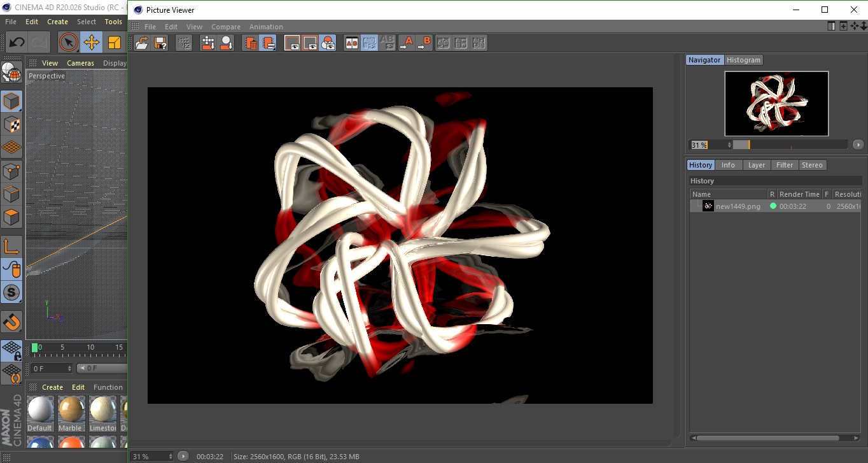Click the magnet Snap icon in sidebar
This screenshot has width=868, height=463.
click(11, 322)
